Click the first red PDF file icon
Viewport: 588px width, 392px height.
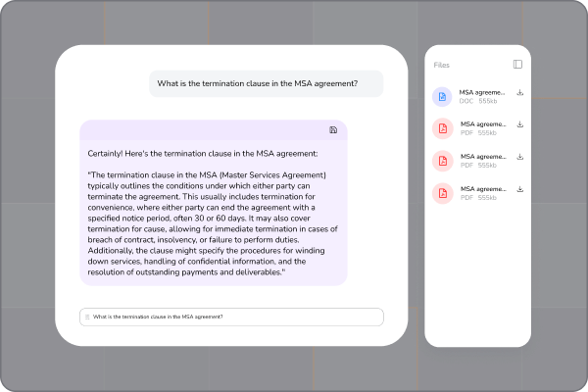click(442, 128)
